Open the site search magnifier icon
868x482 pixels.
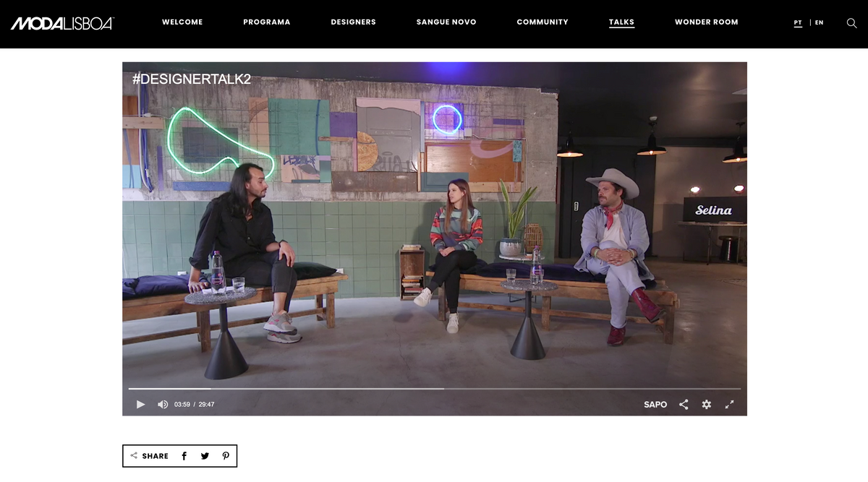(x=851, y=23)
